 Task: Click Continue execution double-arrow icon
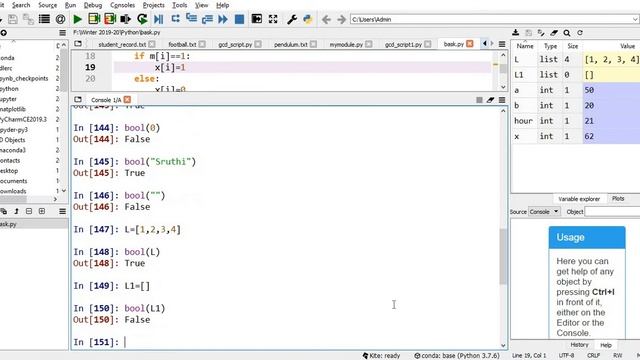click(223, 19)
